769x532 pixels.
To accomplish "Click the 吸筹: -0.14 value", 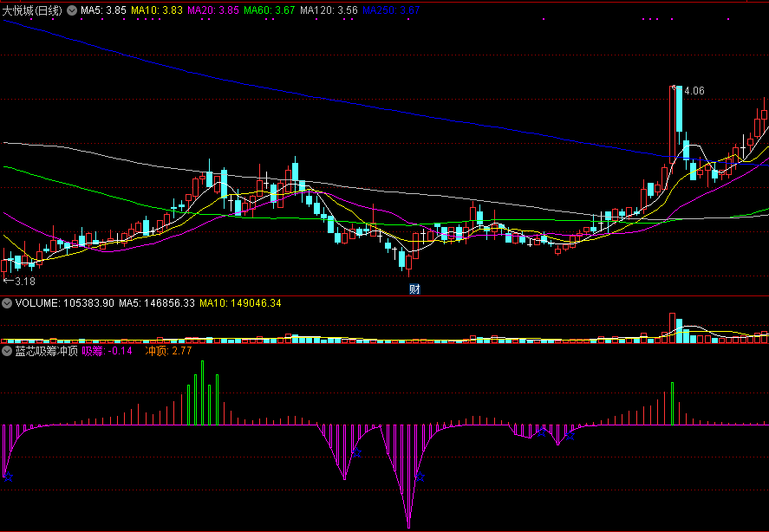I will tap(107, 351).
